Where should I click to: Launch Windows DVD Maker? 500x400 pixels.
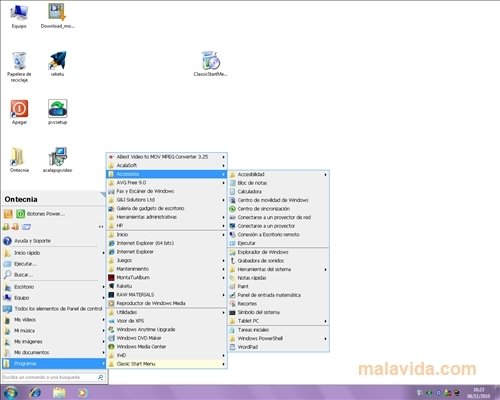(x=167, y=338)
